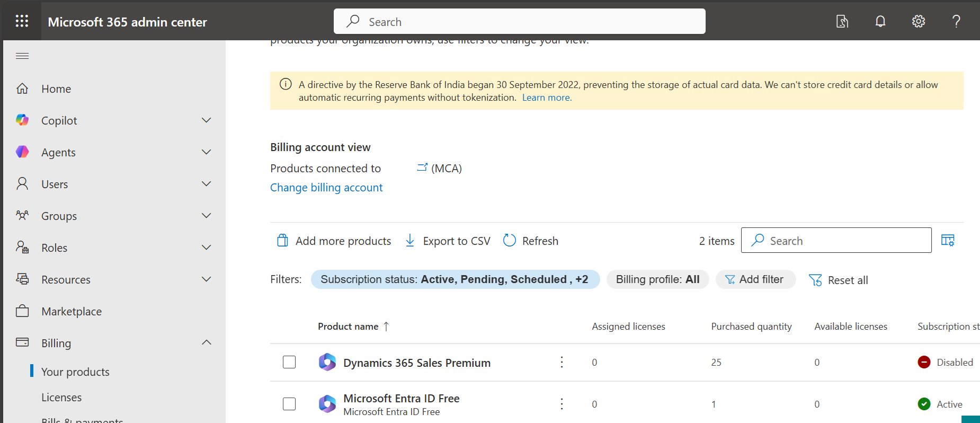Sort by the Product name column header
This screenshot has height=423, width=980.
click(348, 327)
